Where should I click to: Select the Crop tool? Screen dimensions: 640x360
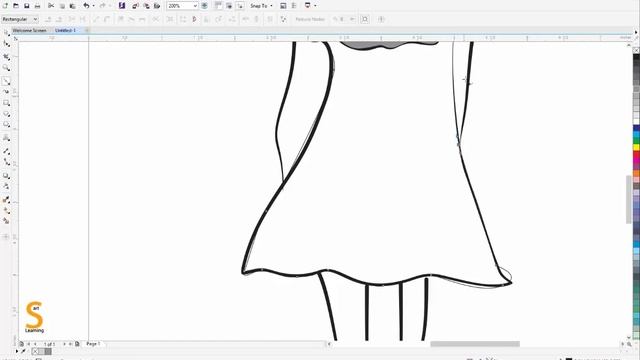6,57
